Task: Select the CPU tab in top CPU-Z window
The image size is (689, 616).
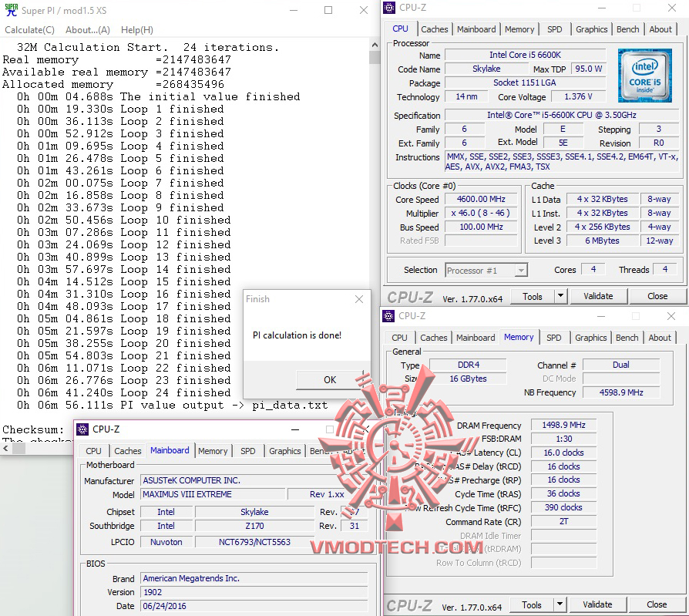Action: click(400, 29)
